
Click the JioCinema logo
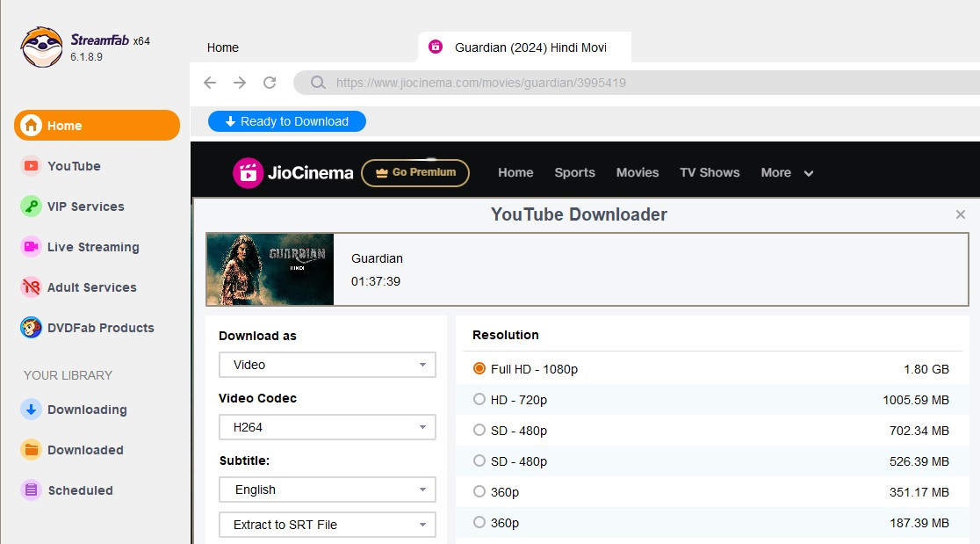[292, 172]
